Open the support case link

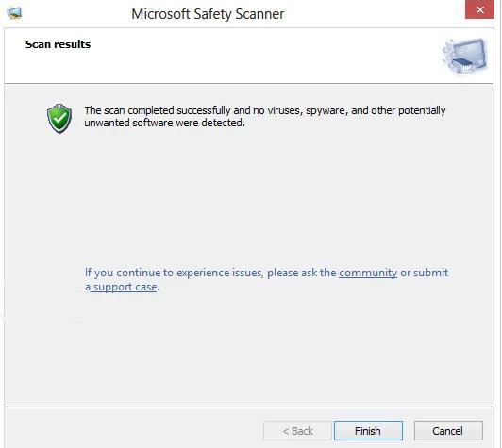click(122, 287)
